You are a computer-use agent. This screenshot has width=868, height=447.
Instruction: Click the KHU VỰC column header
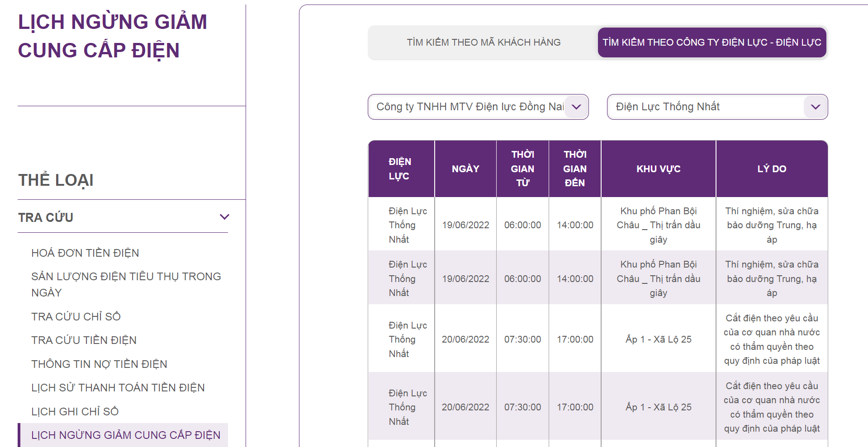[659, 169]
